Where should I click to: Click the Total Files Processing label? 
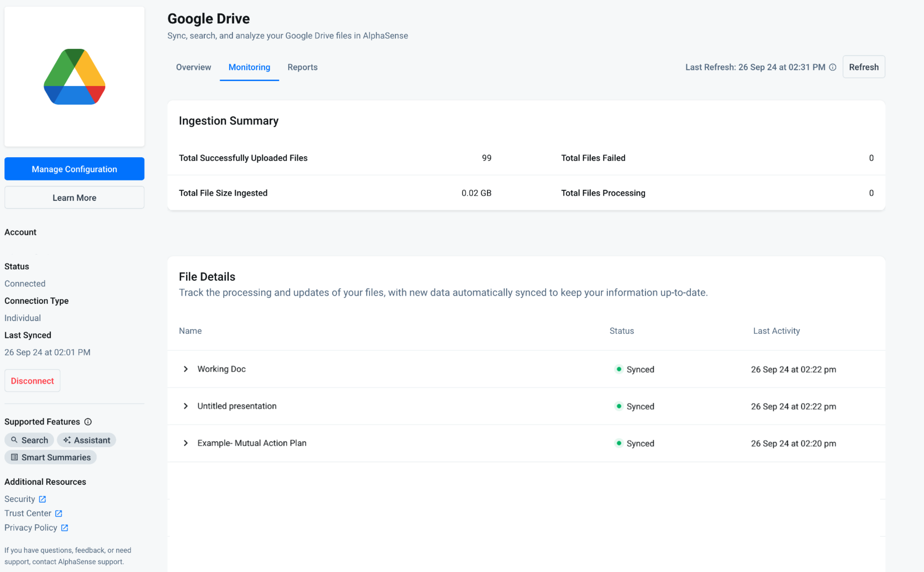(x=603, y=193)
